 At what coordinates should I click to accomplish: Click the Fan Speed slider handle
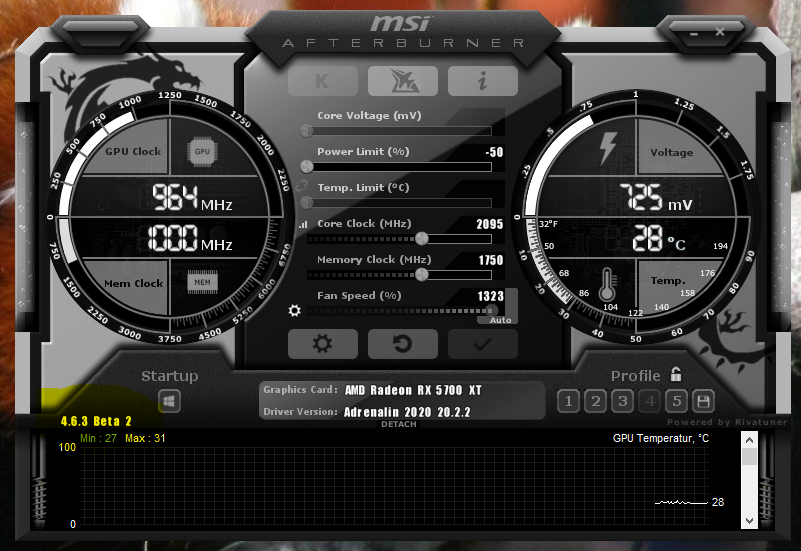click(491, 310)
